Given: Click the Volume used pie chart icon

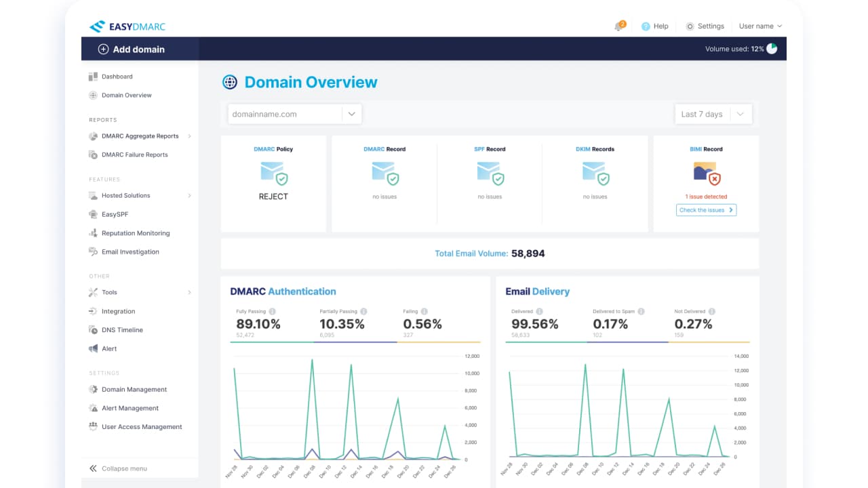Looking at the screenshot, I should [x=772, y=49].
